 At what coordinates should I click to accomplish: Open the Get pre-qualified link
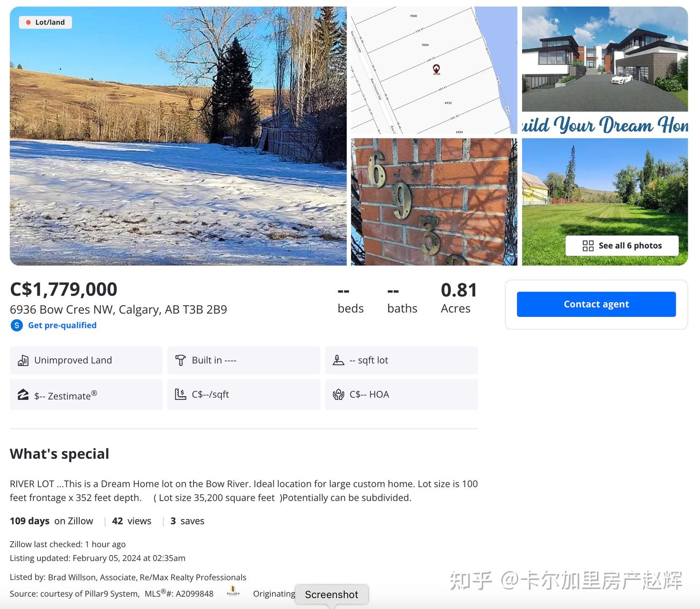pos(62,325)
